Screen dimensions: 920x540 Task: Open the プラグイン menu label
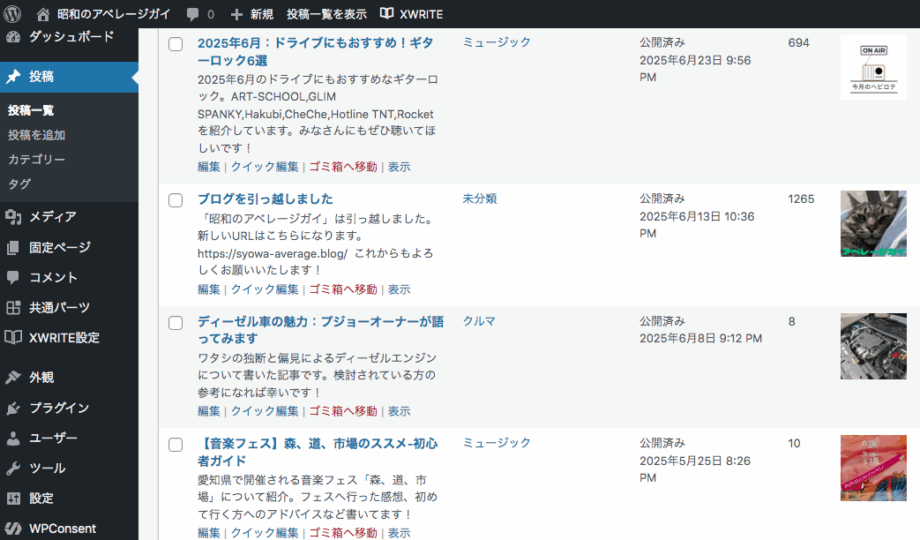59,408
